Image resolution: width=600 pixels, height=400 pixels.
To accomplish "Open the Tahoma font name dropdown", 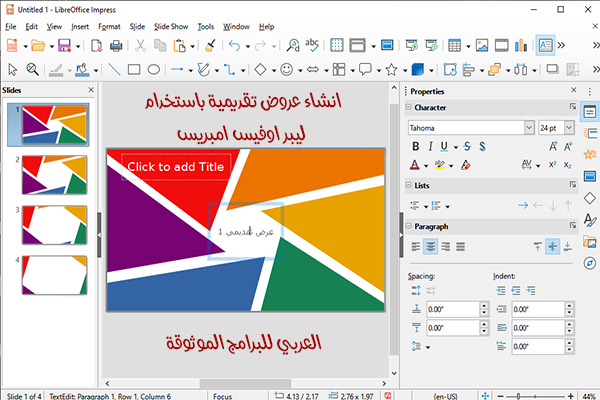I will (x=529, y=127).
